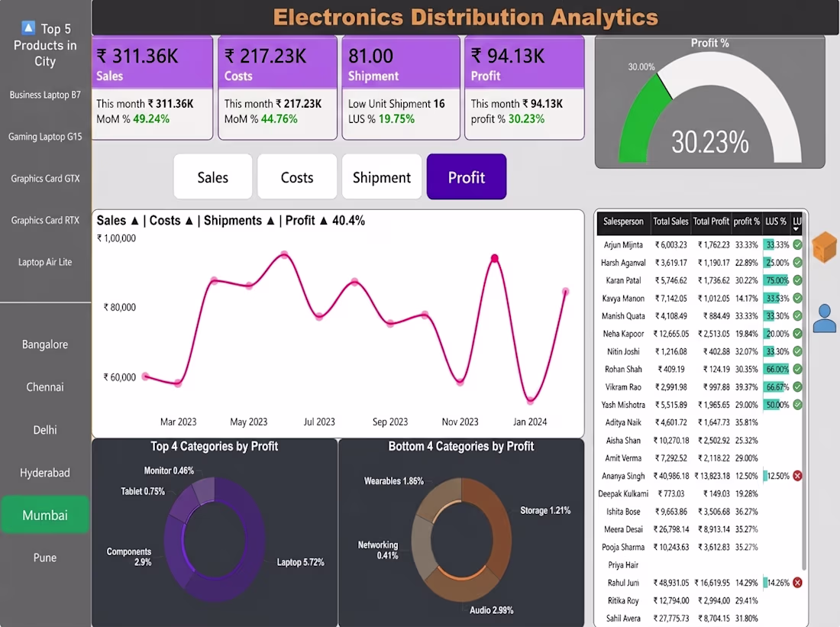Image resolution: width=840 pixels, height=627 pixels.
Task: Click Aditya Naik profit 35.81% cell
Action: [746, 422]
